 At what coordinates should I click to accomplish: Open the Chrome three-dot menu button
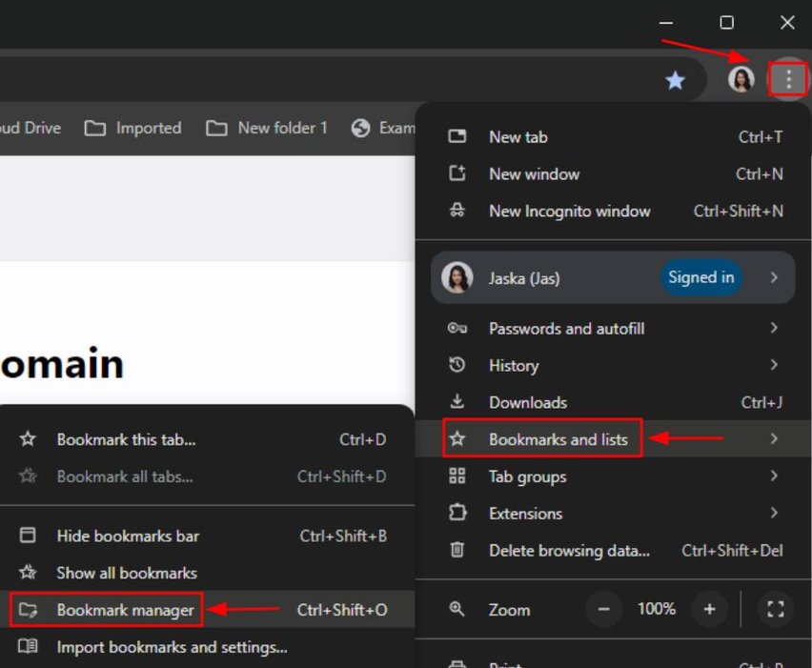788,79
